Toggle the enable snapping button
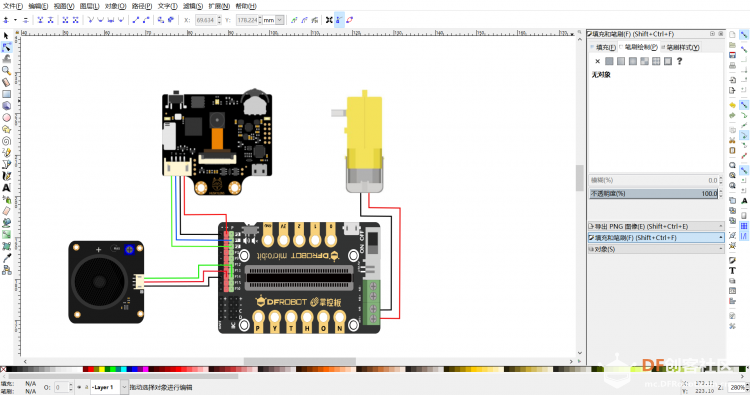The width and height of the screenshot is (750, 395). click(x=744, y=34)
